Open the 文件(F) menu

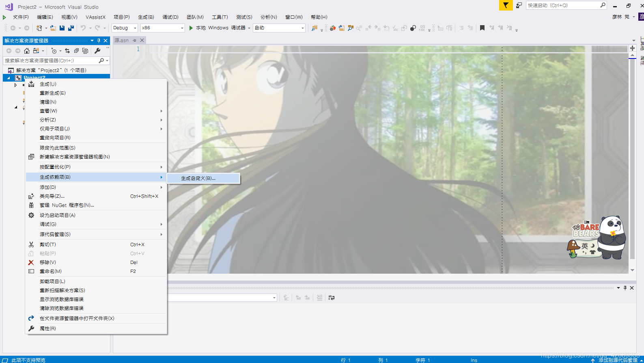(21, 17)
